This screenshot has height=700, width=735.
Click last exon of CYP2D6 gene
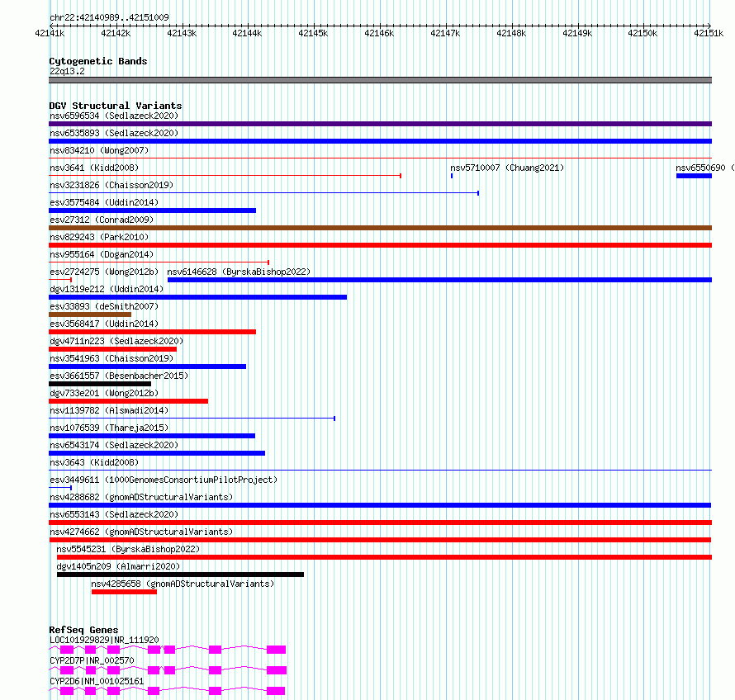[276, 691]
